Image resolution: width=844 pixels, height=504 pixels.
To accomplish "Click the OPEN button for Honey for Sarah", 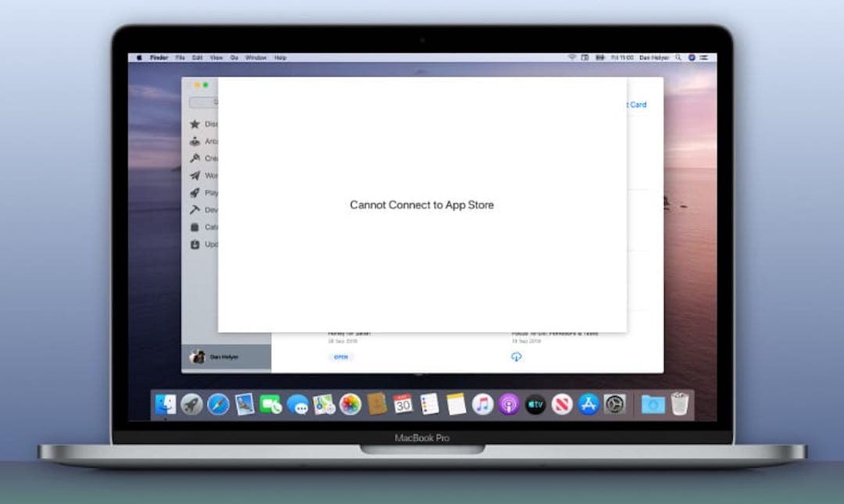I will point(340,356).
